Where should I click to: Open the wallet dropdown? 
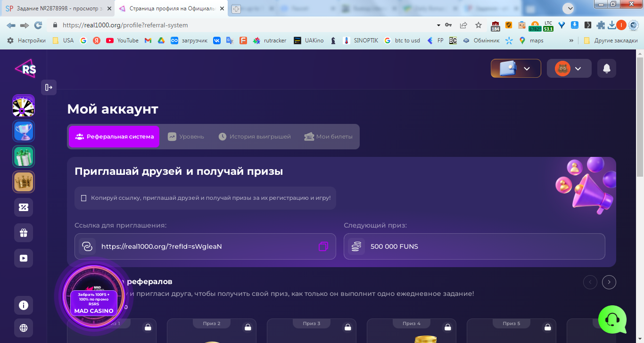[x=516, y=68]
